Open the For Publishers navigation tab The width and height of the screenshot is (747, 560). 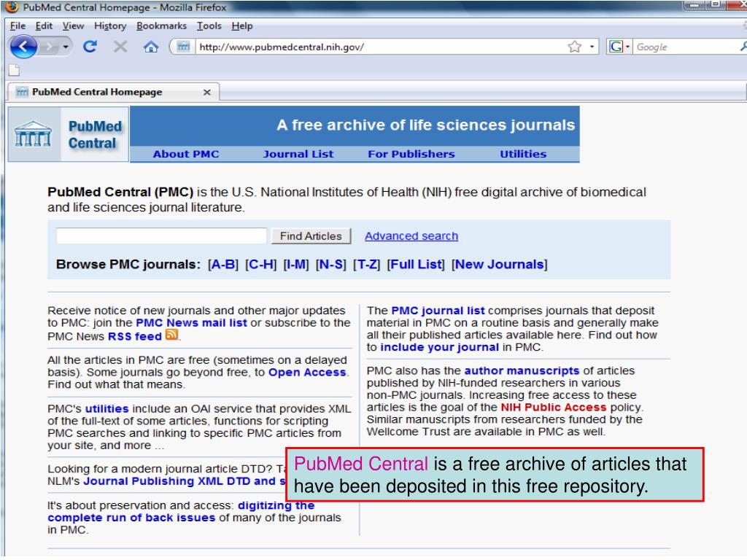click(x=411, y=154)
